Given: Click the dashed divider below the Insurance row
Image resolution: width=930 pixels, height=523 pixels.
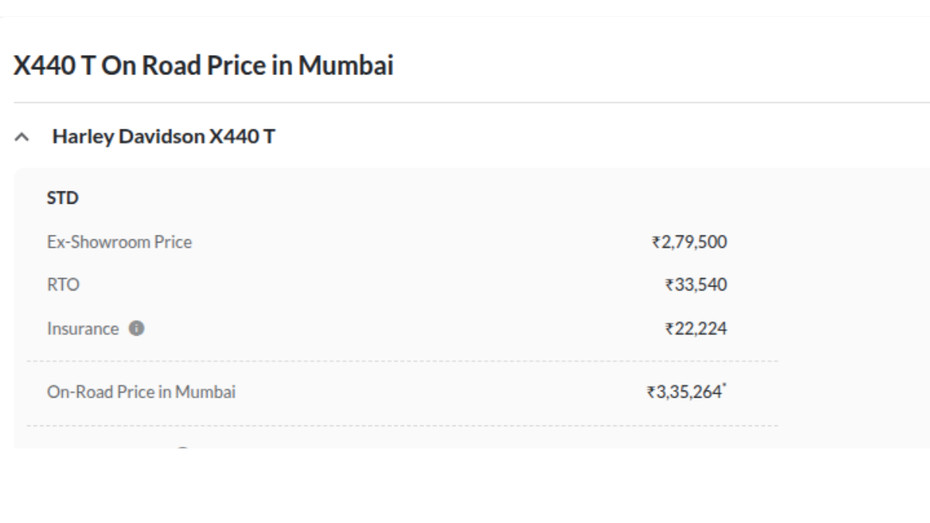Looking at the screenshot, I should 400,361.
